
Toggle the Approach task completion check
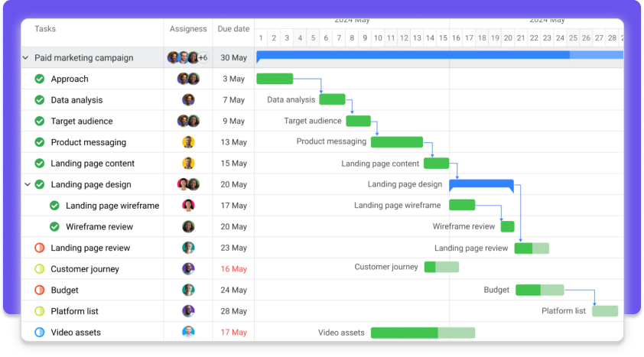pyautogui.click(x=40, y=79)
